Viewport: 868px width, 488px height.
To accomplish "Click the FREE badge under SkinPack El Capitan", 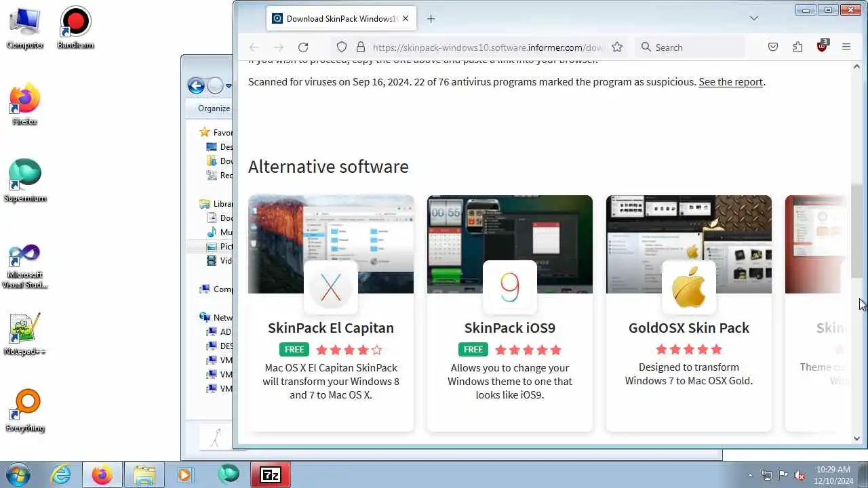I will 294,350.
